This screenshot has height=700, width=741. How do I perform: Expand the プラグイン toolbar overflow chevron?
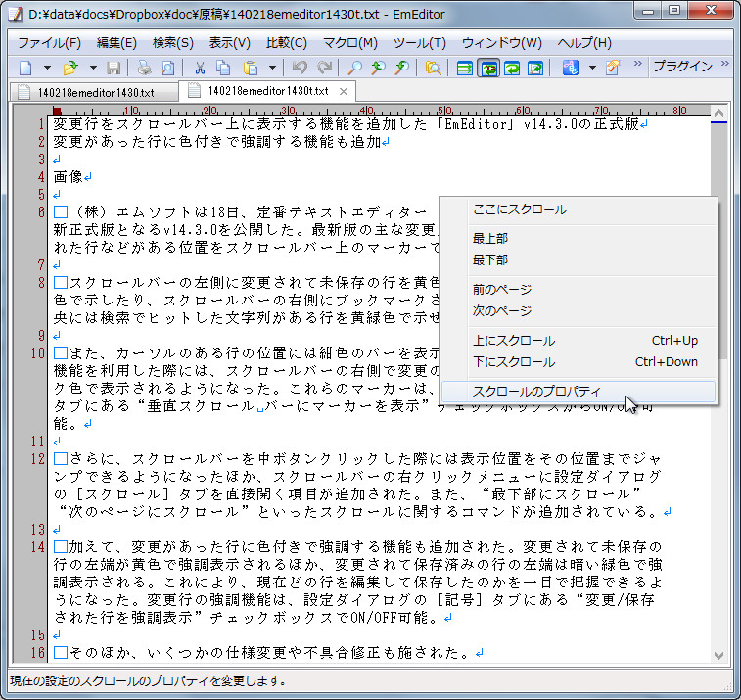tap(725, 64)
